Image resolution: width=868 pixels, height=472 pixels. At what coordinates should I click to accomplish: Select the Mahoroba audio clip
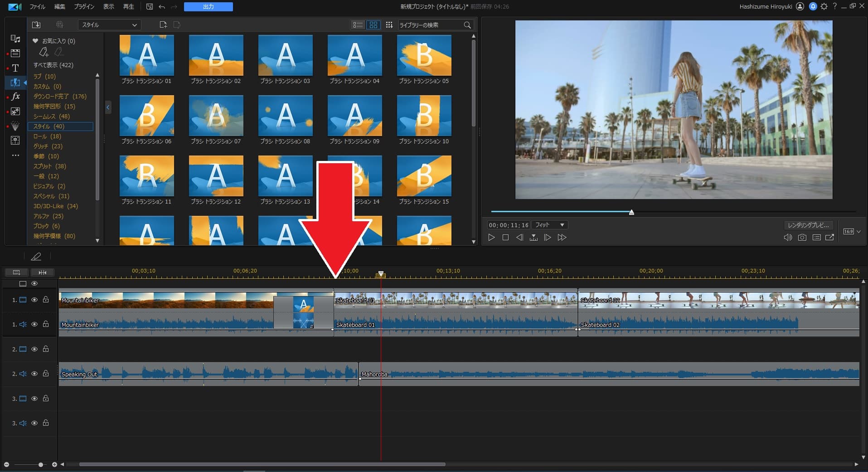609,374
